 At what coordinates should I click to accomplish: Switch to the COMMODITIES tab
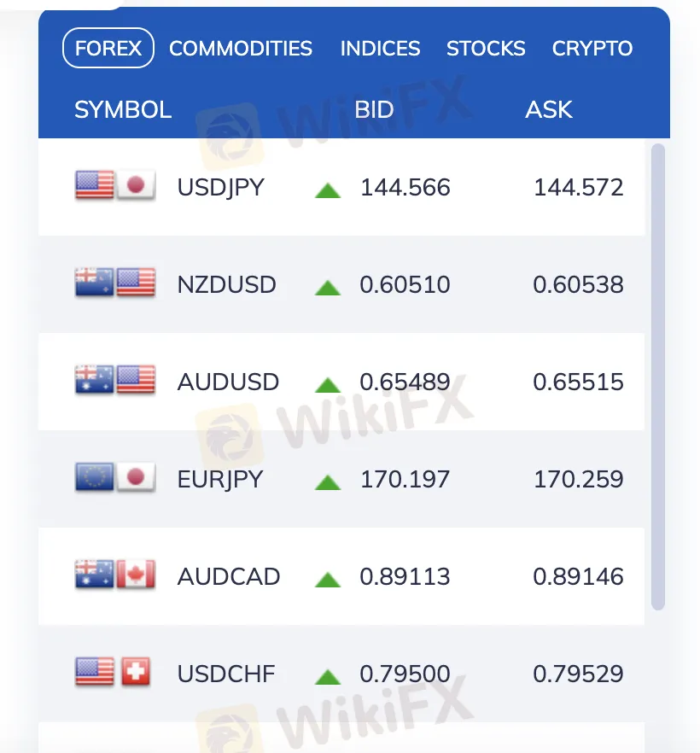[241, 49]
